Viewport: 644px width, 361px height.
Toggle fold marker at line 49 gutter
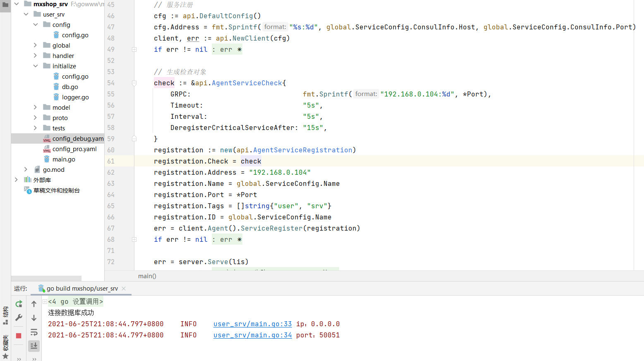[134, 50]
